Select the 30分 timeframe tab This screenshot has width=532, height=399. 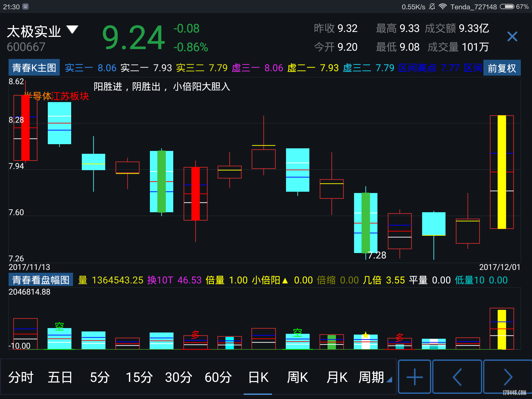[x=178, y=377]
